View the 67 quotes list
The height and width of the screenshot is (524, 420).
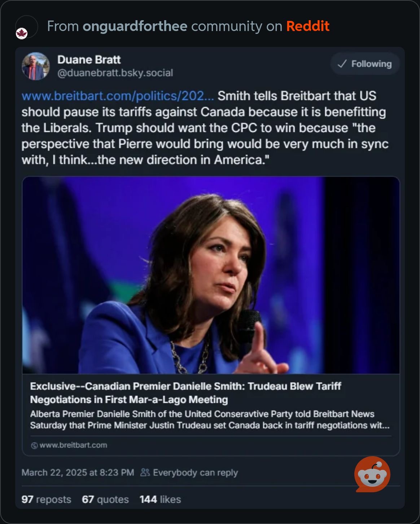click(105, 499)
